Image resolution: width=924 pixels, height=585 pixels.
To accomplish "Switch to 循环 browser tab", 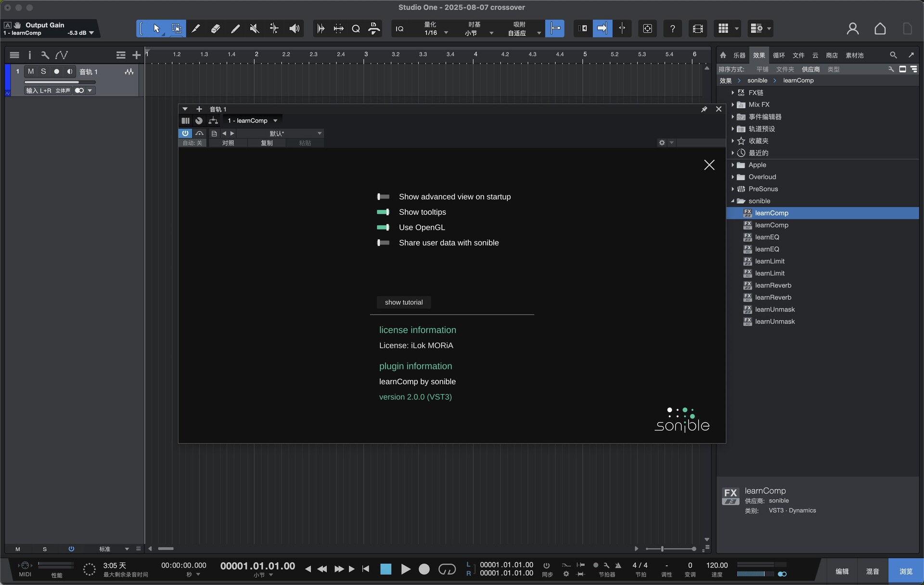I will 779,55.
